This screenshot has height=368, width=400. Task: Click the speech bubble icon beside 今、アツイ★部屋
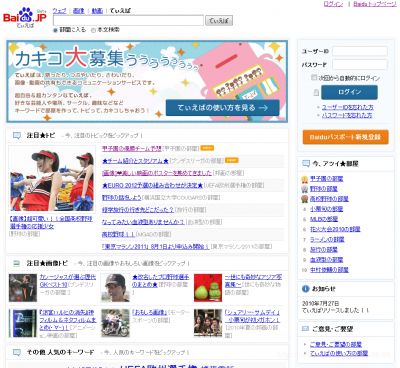tap(305, 163)
